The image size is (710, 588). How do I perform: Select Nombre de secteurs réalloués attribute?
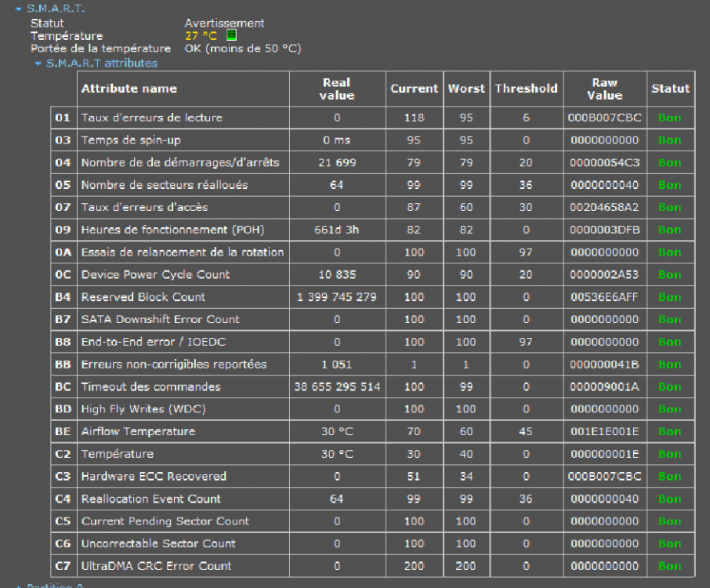tap(165, 185)
